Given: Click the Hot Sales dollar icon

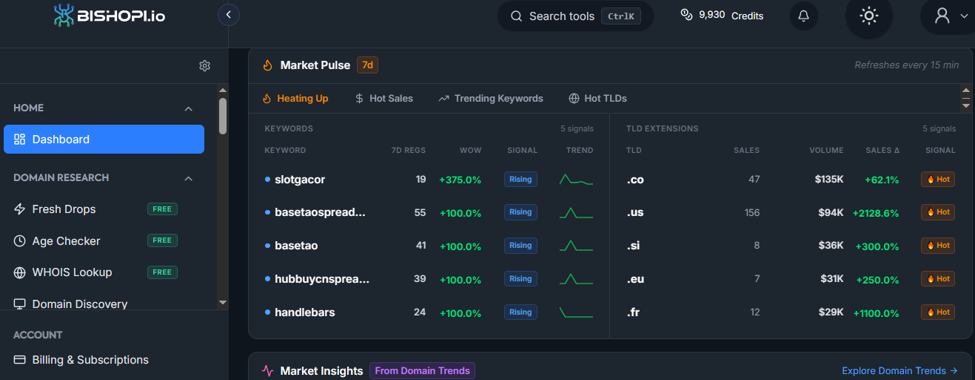Looking at the screenshot, I should tap(359, 98).
